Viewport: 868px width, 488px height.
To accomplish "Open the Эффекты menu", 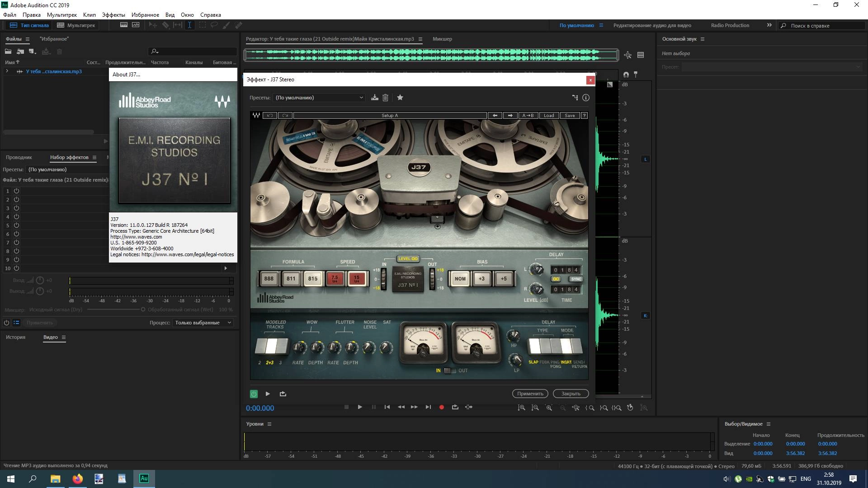I will [113, 15].
